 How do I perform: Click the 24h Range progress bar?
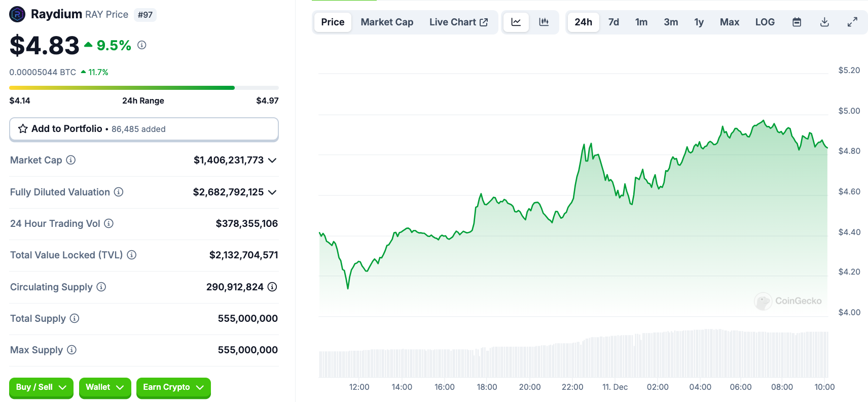pyautogui.click(x=144, y=88)
